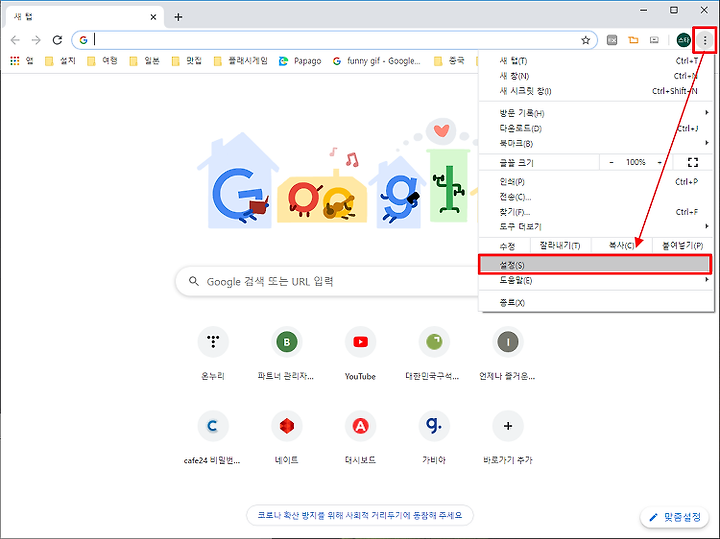This screenshot has width=720, height=539.
Task: Open a new tab with plus button
Action: [178, 17]
